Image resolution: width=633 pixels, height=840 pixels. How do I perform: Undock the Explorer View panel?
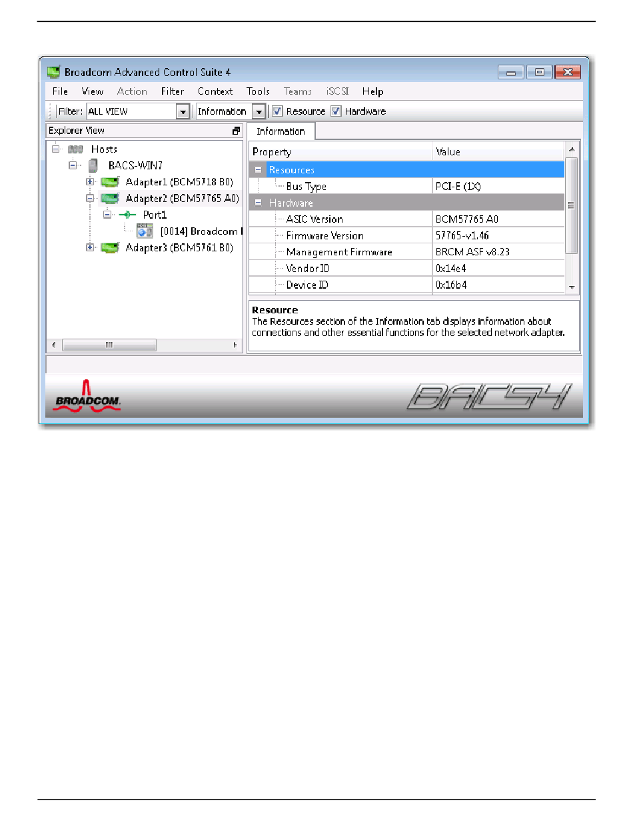pyautogui.click(x=236, y=131)
